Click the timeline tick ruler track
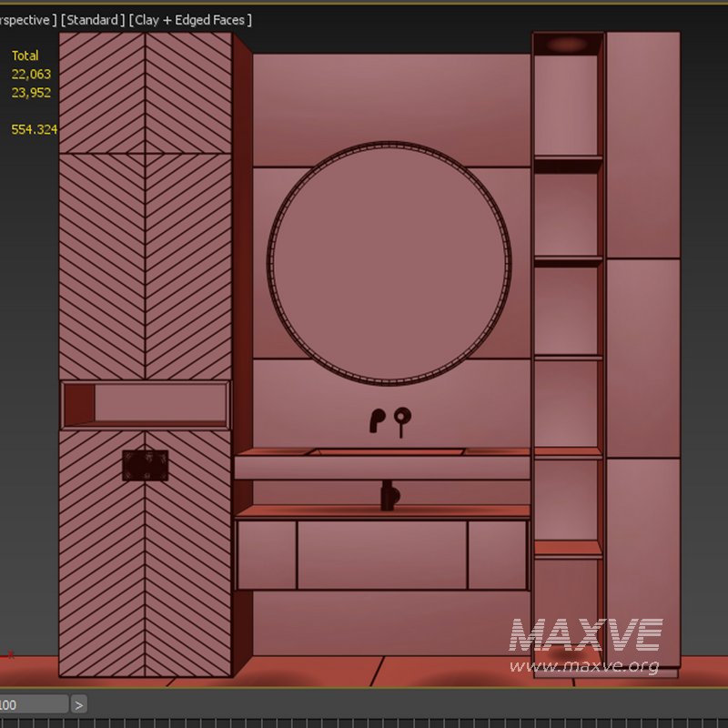The width and height of the screenshot is (728, 728). tap(364, 723)
